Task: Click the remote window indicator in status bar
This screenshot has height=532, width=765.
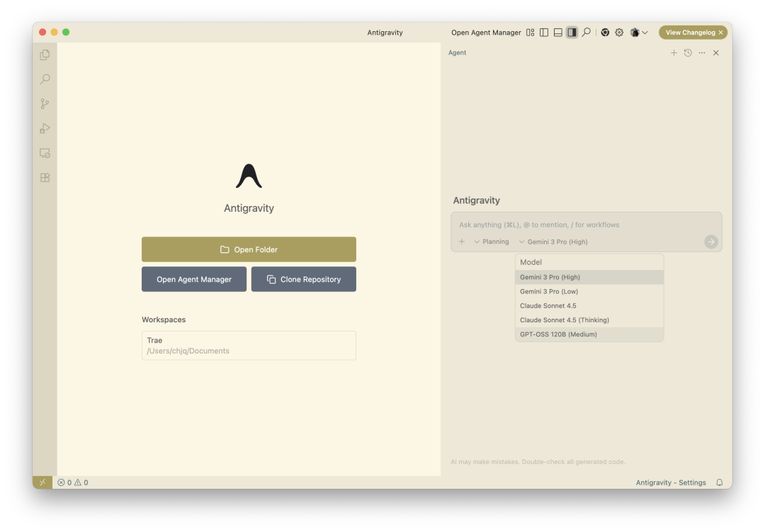Action: [x=42, y=482]
